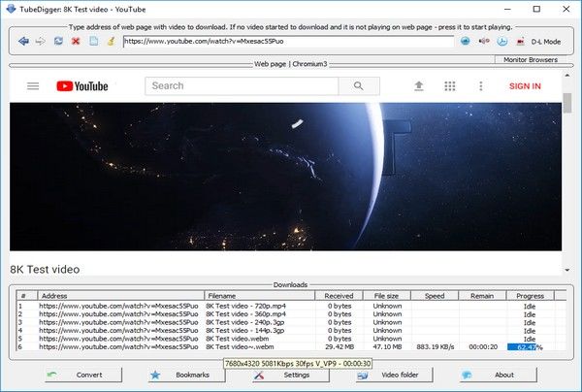582x392 pixels.
Task: Open the Video folder button
Action: (391, 375)
